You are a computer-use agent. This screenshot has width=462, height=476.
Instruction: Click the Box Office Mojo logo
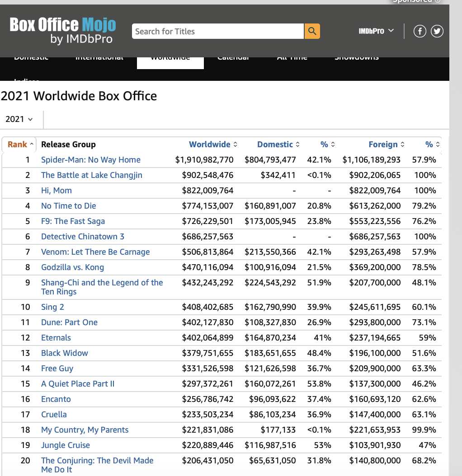point(63,30)
